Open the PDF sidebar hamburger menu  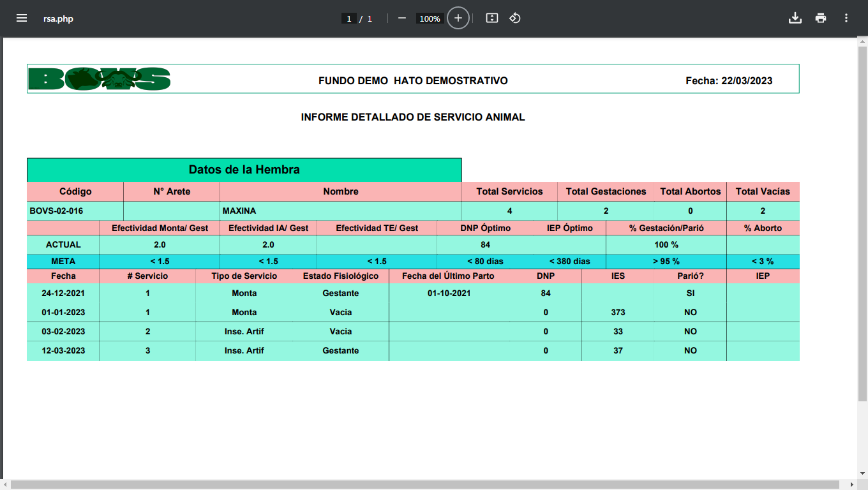[x=22, y=19]
